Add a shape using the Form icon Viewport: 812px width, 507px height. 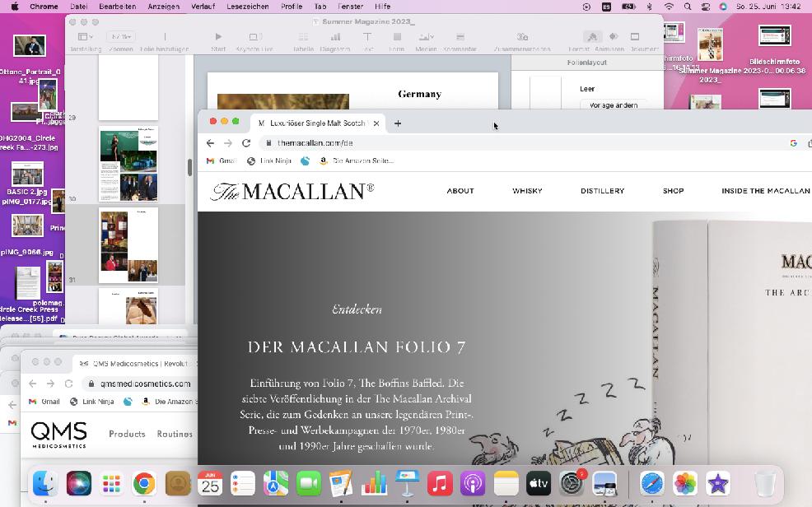click(x=397, y=37)
